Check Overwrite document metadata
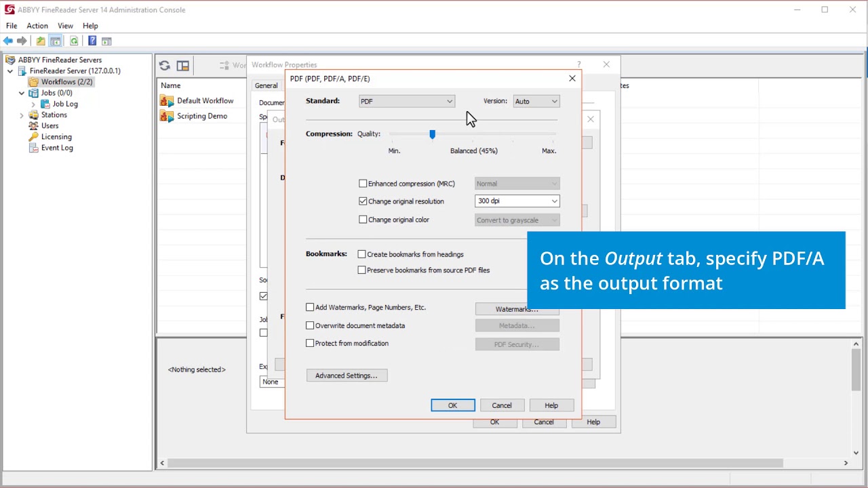This screenshot has height=488, width=868. 310,325
